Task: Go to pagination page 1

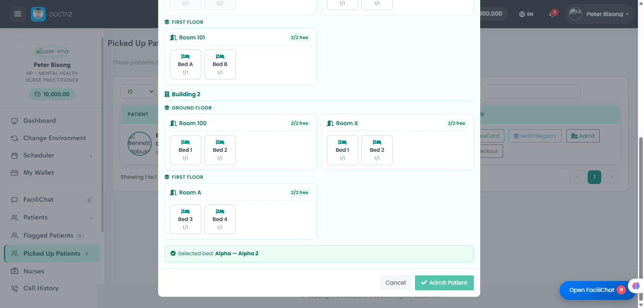Action: (x=594, y=177)
